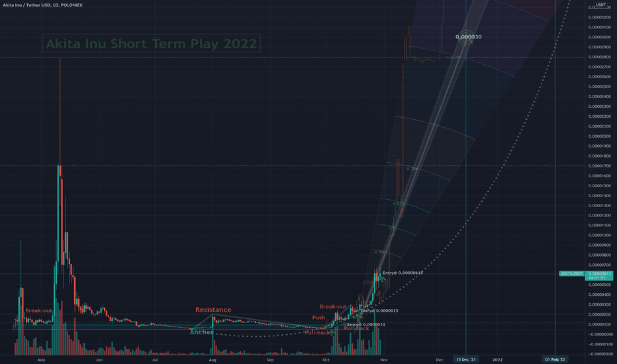Select the 'Break-out' label near the May candles
617x364 pixels.
(x=38, y=310)
